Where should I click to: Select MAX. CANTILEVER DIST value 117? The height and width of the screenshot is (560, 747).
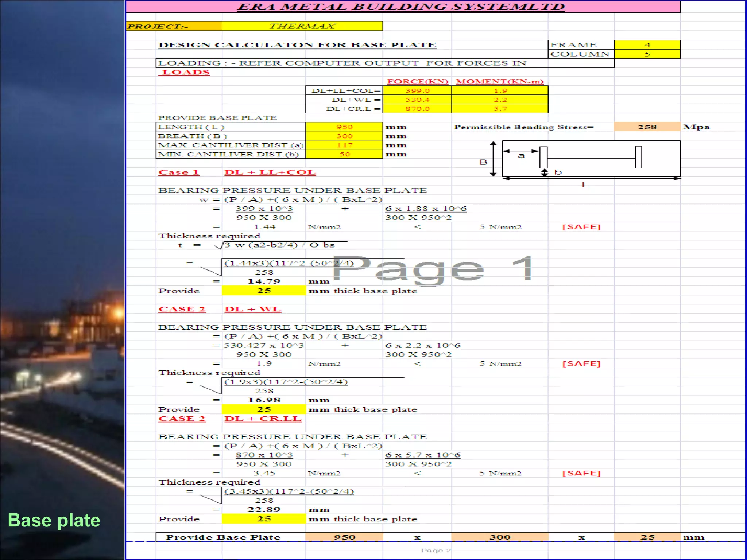tap(344, 145)
